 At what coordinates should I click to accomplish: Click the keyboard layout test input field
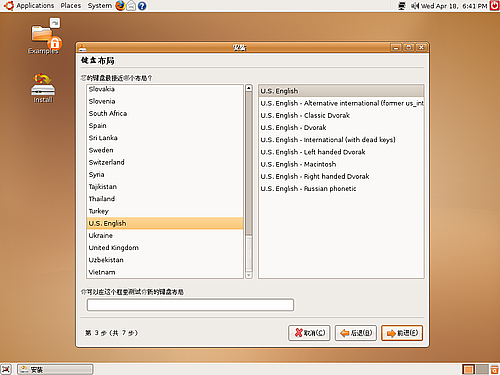click(190, 305)
